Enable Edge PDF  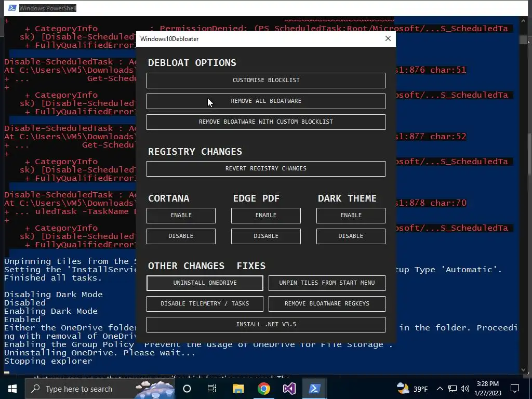[265, 216]
